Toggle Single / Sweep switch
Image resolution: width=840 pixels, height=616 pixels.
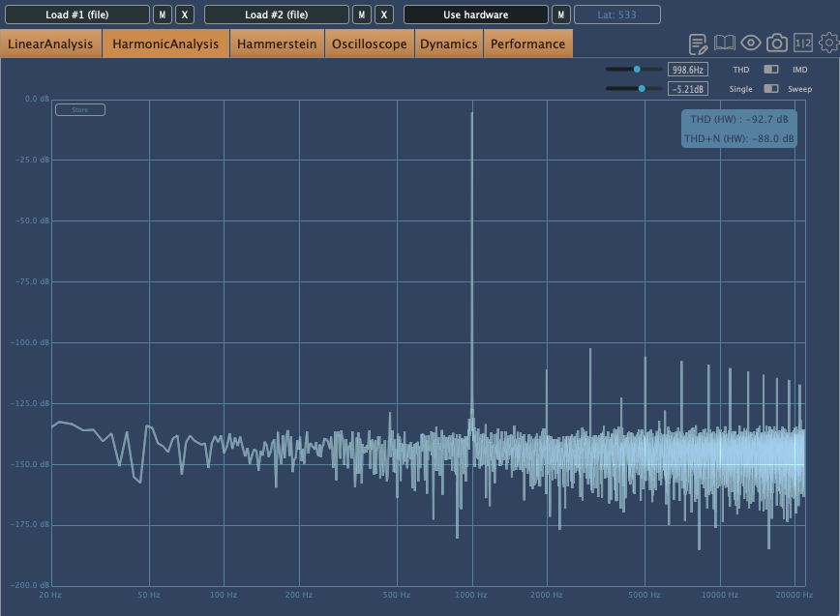(770, 89)
